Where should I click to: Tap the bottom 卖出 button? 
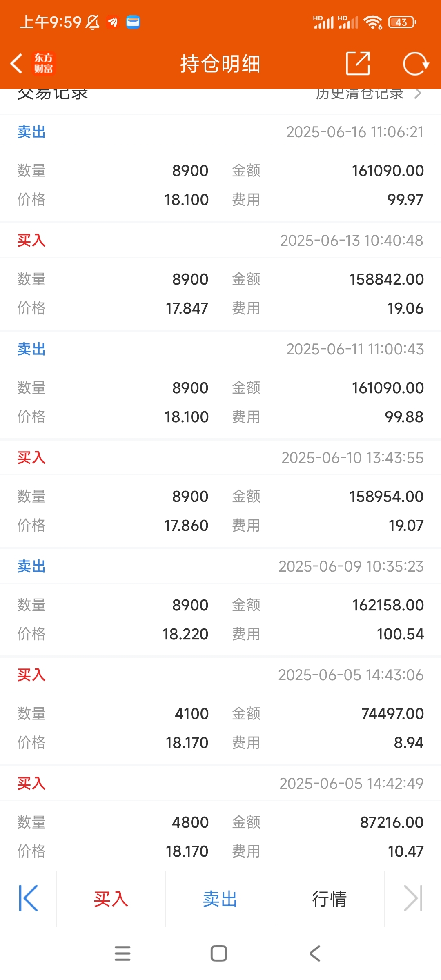[x=220, y=899]
